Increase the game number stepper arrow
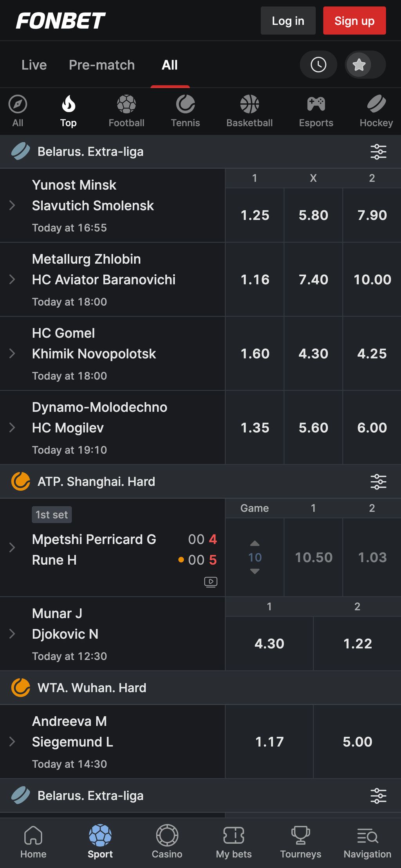 click(255, 544)
